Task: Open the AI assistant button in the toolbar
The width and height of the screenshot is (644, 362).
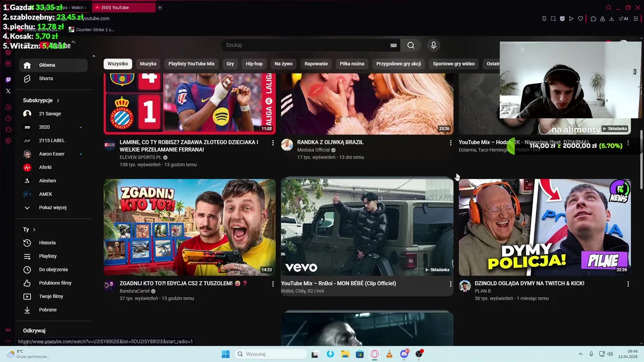Action: click(x=624, y=19)
